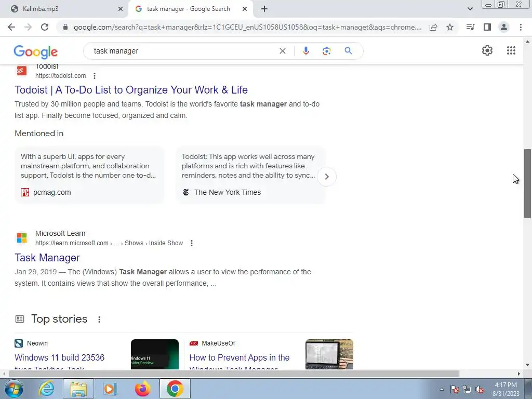Open a new browser tab
Image resolution: width=532 pixels, height=399 pixels.
[264, 9]
